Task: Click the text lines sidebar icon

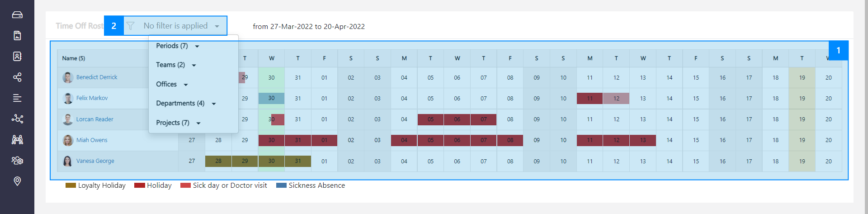Action: pos(17,98)
